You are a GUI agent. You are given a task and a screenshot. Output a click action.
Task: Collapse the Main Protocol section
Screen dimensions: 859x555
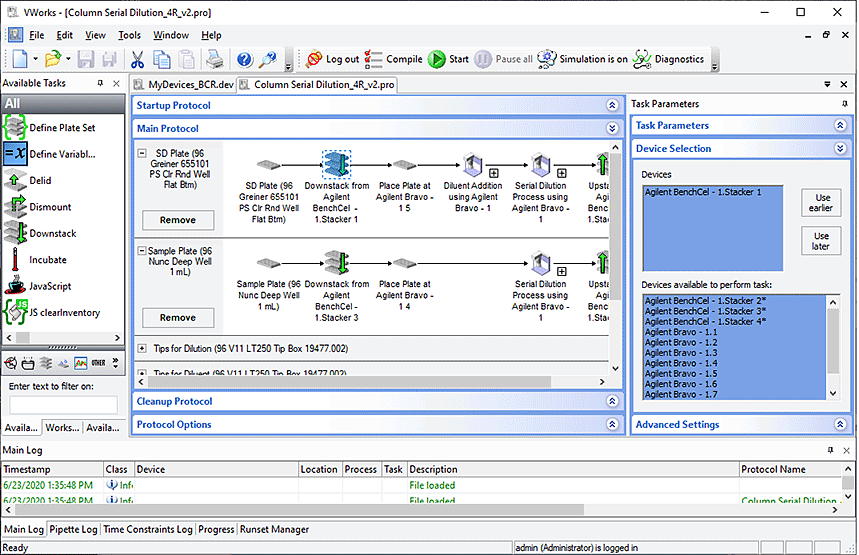[612, 128]
